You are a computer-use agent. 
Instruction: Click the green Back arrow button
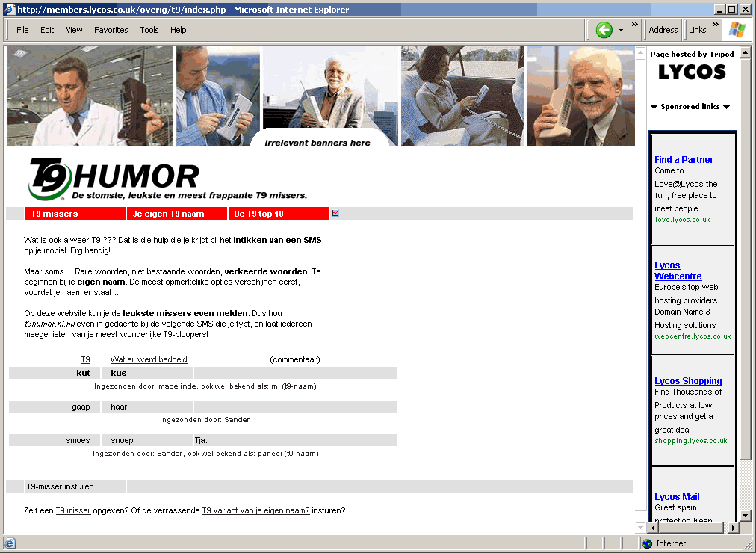604,30
